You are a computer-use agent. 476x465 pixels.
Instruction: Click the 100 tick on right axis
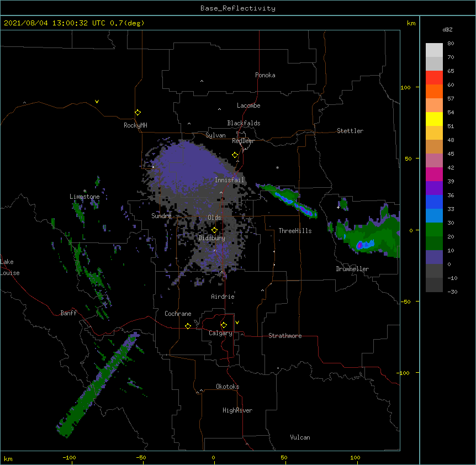405,87
